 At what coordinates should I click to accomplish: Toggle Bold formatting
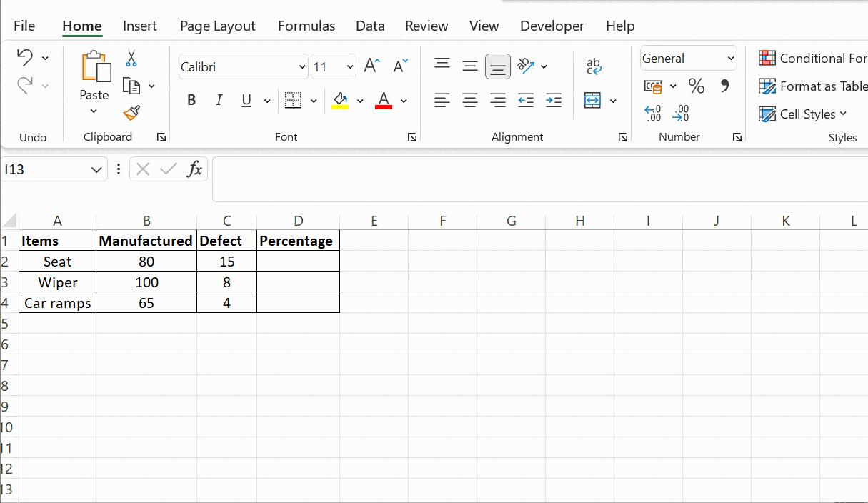(x=191, y=101)
